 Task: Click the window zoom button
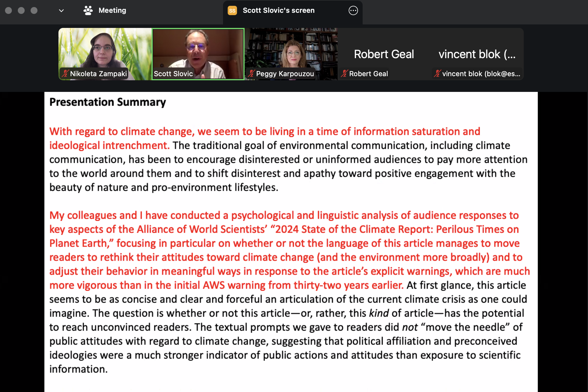(x=34, y=10)
